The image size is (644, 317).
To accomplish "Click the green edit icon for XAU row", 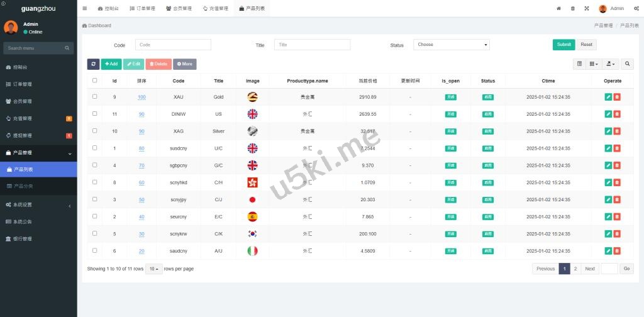I will (x=608, y=97).
